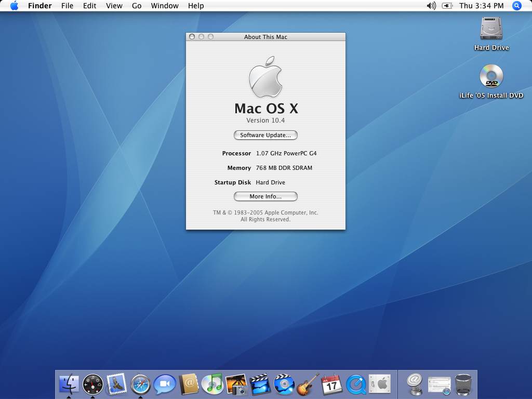This screenshot has height=399, width=532.
Task: Open the Go menu
Action: coord(137,6)
